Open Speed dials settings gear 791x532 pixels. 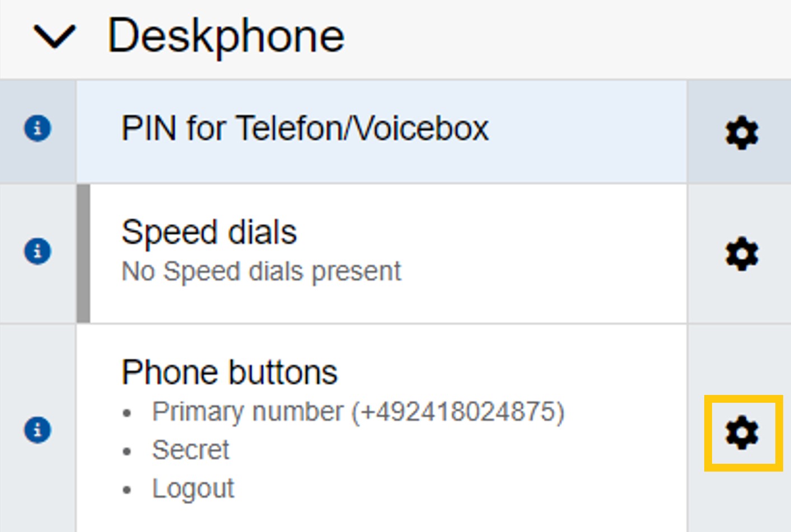(x=742, y=254)
